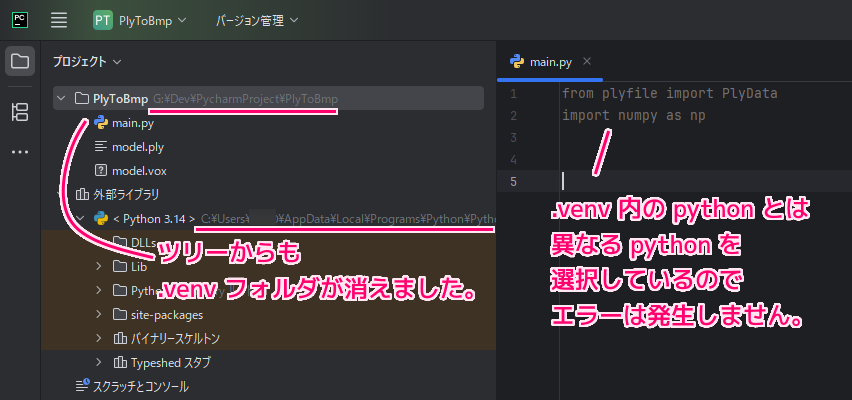Screen dimensions: 852x400
Task: Expand Typeshed スタブ node
Action: [x=98, y=362]
